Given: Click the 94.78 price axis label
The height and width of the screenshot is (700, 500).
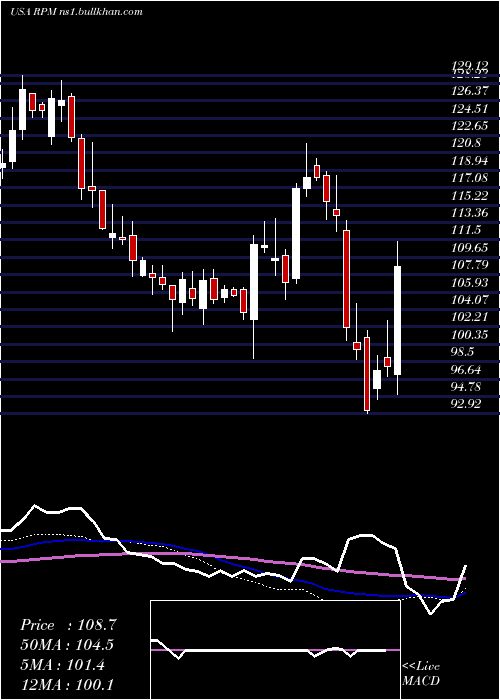Looking at the screenshot, I should (x=466, y=387).
